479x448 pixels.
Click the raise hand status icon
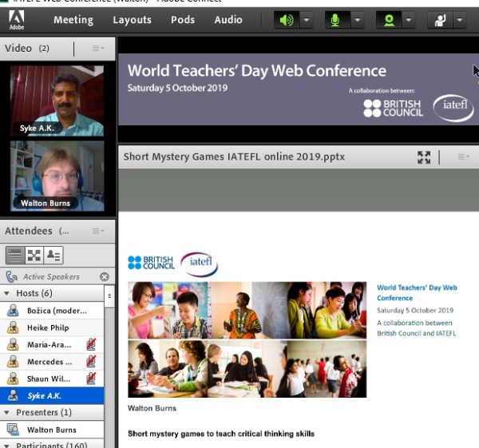click(440, 20)
